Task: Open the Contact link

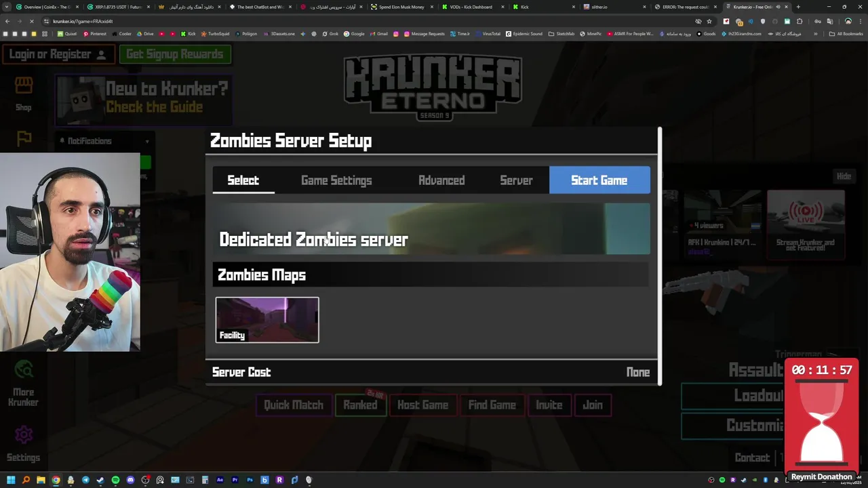Action: 752,457
